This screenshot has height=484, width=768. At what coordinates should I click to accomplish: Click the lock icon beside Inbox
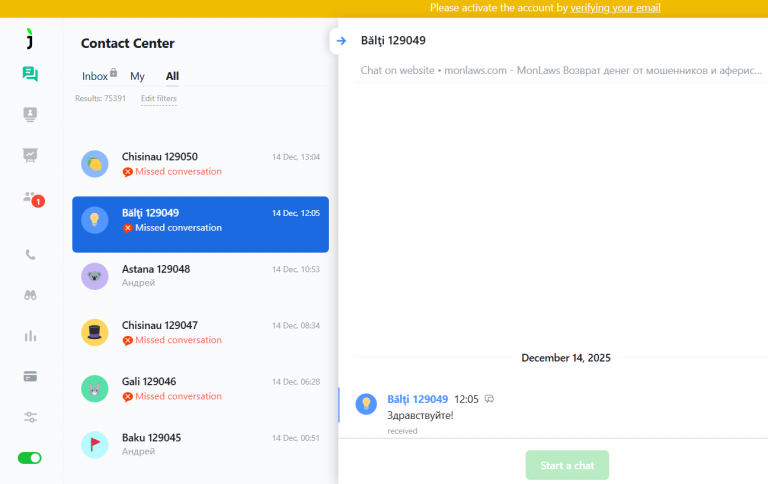(x=113, y=73)
